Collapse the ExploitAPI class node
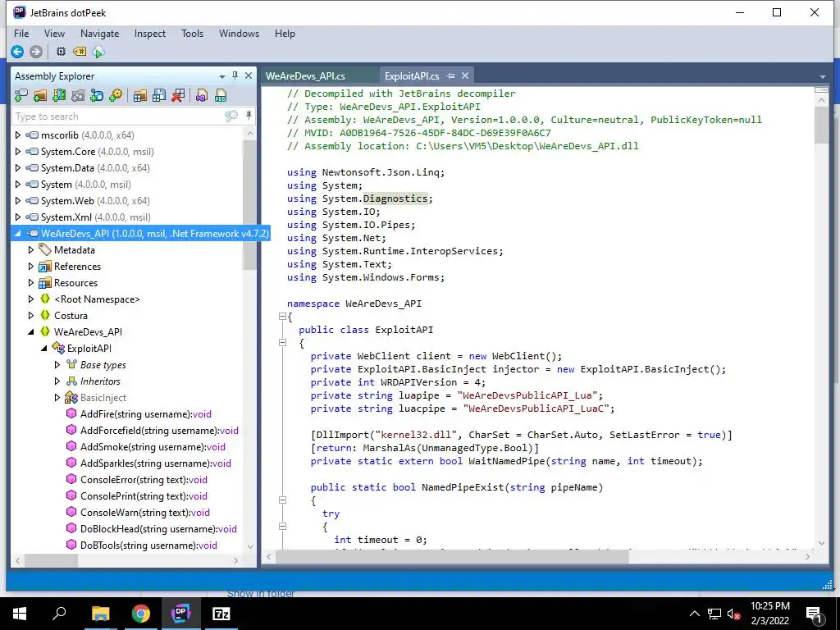Viewport: 840px width, 630px height. [x=44, y=348]
